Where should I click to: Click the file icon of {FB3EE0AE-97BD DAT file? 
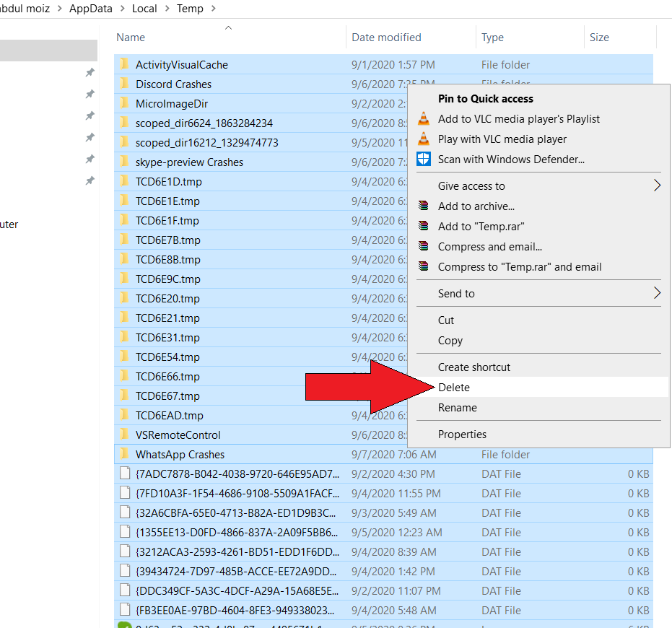(x=125, y=610)
